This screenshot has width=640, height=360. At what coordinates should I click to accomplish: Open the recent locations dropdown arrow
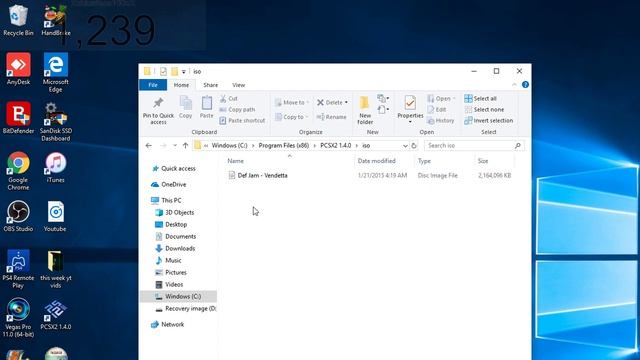[175, 145]
